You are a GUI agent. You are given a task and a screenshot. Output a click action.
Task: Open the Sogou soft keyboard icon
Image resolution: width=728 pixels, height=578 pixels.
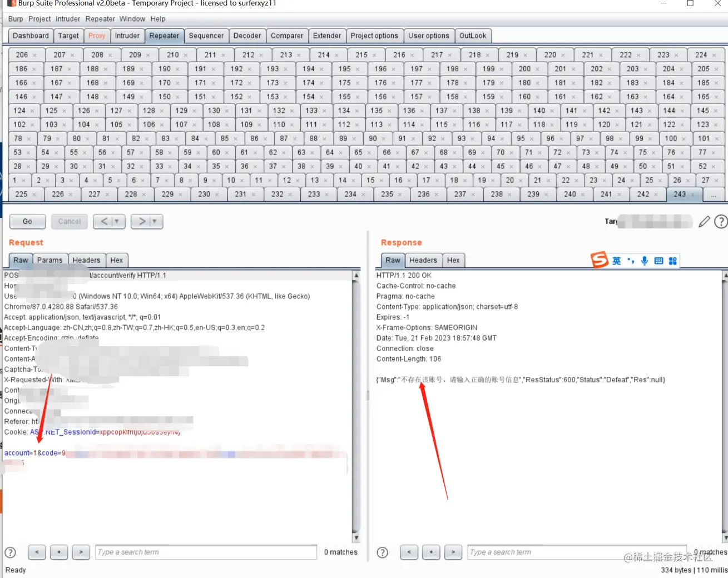[658, 261]
